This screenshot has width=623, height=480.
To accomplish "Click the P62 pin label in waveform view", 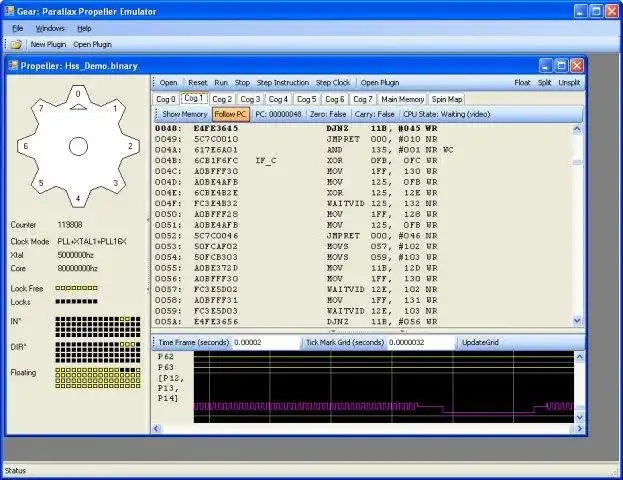I will [166, 356].
